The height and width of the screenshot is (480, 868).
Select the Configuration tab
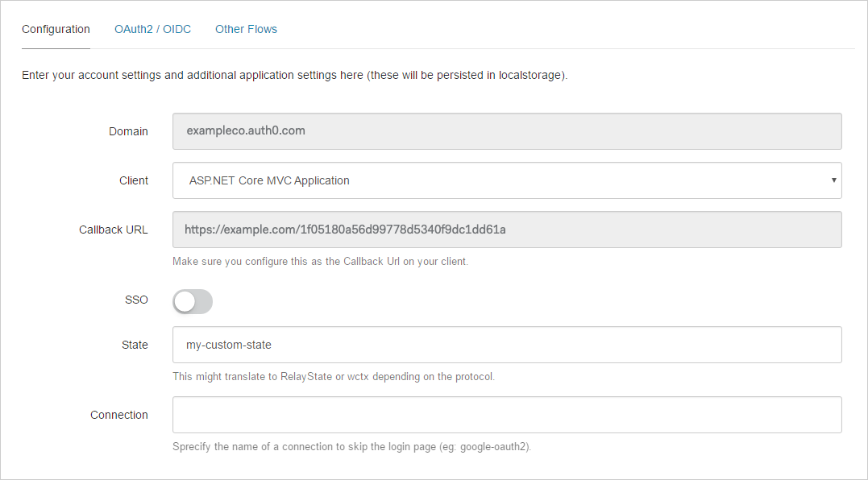[x=56, y=29]
